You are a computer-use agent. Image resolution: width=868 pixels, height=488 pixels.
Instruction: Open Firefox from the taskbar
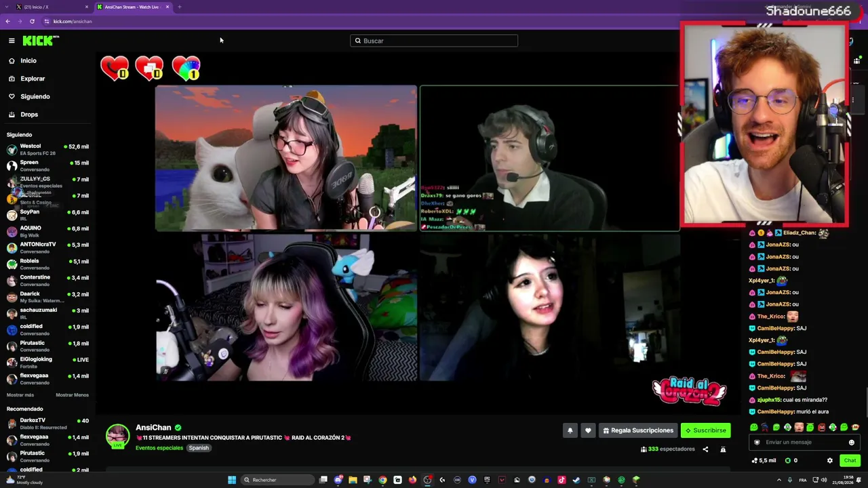(412, 480)
